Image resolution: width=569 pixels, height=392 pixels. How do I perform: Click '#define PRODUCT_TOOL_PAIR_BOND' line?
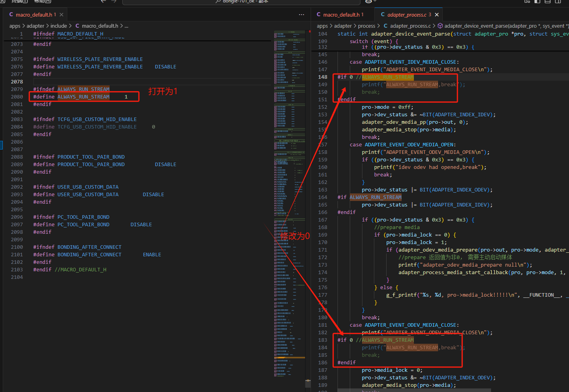(x=105, y=164)
